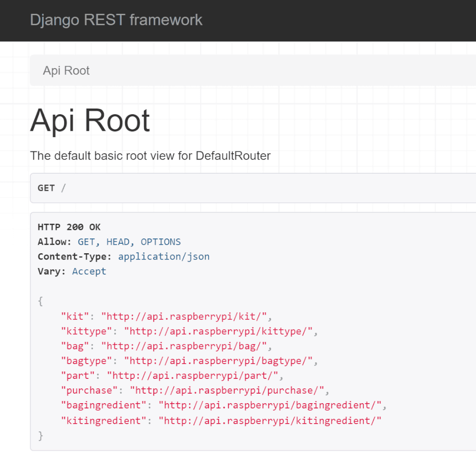Navigate to the purchase endpoint URL
476x476 pixels.
(227, 391)
